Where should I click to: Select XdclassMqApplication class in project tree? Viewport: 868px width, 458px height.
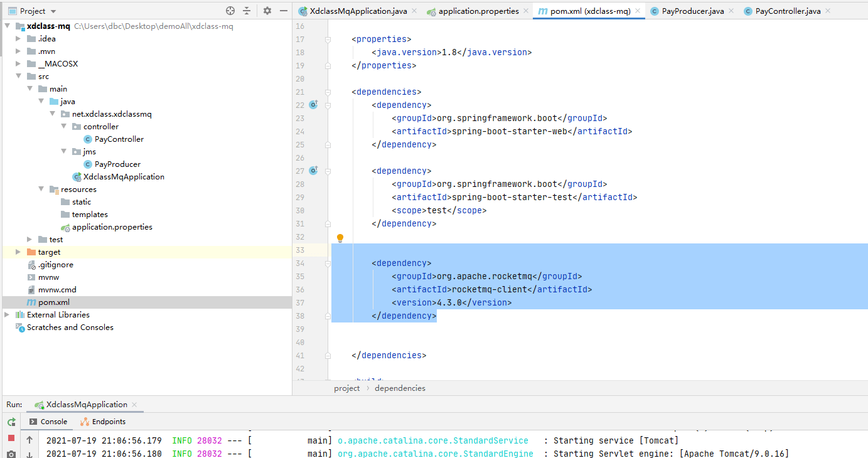tap(124, 177)
